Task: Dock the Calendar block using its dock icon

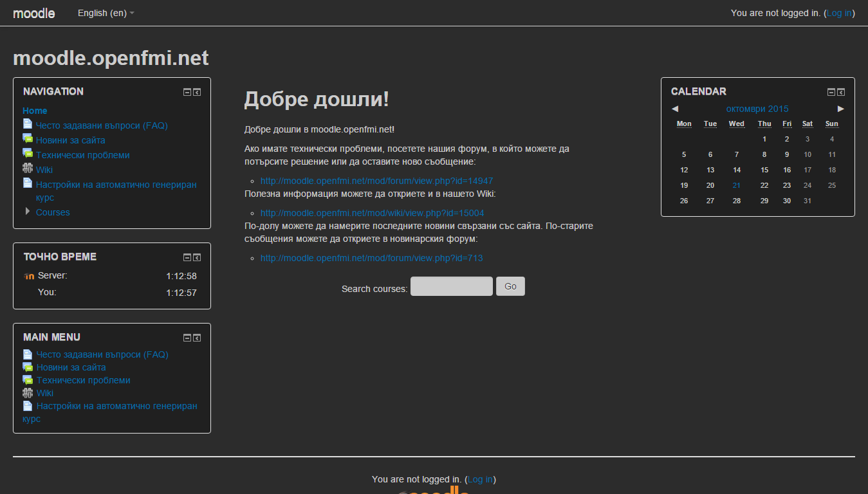Action: tap(841, 91)
